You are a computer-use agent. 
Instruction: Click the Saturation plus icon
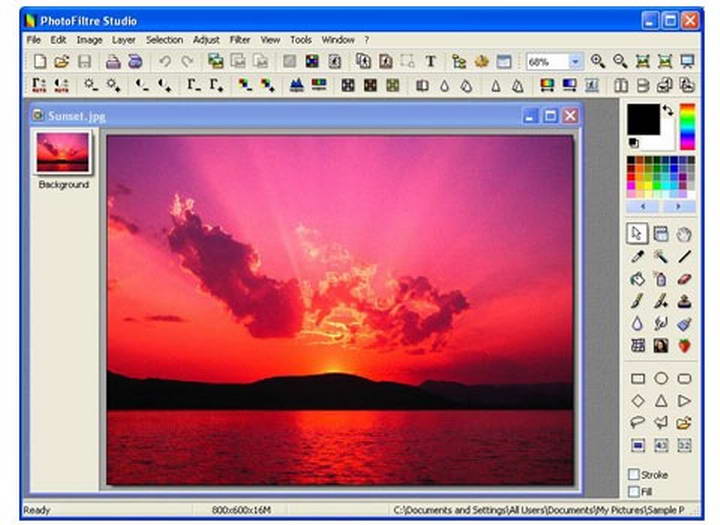tap(268, 85)
